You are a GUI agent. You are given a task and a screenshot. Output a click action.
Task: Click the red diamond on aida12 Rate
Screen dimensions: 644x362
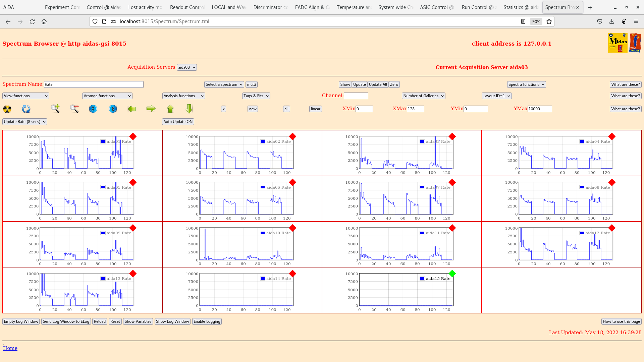tap(612, 228)
